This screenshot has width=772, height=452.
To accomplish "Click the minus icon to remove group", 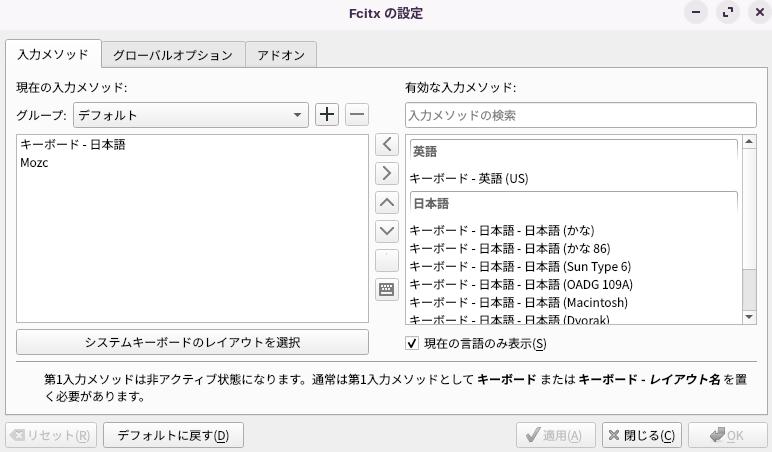I will pyautogui.click(x=357, y=115).
